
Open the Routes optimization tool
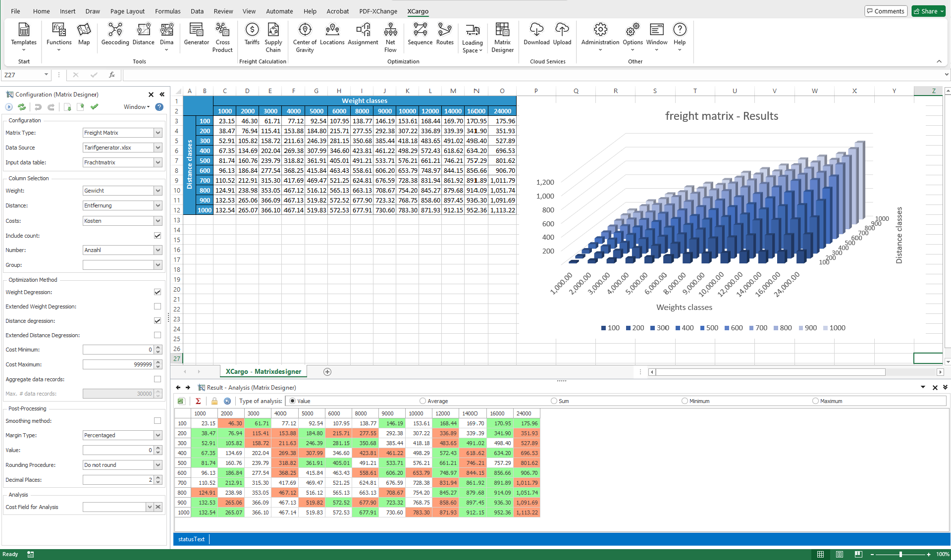(x=444, y=36)
